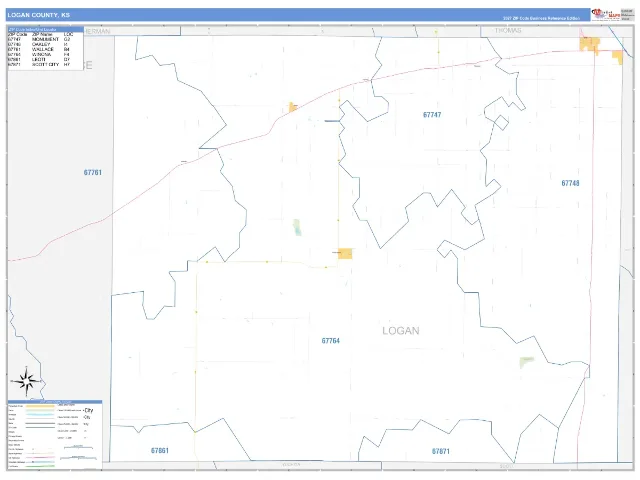Click the ZIP Code index table header

pos(45,29)
